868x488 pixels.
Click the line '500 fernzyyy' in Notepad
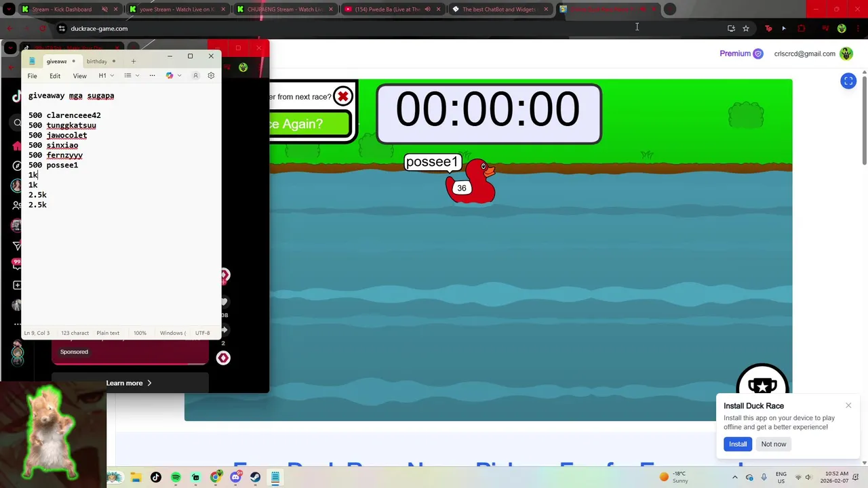pos(56,155)
